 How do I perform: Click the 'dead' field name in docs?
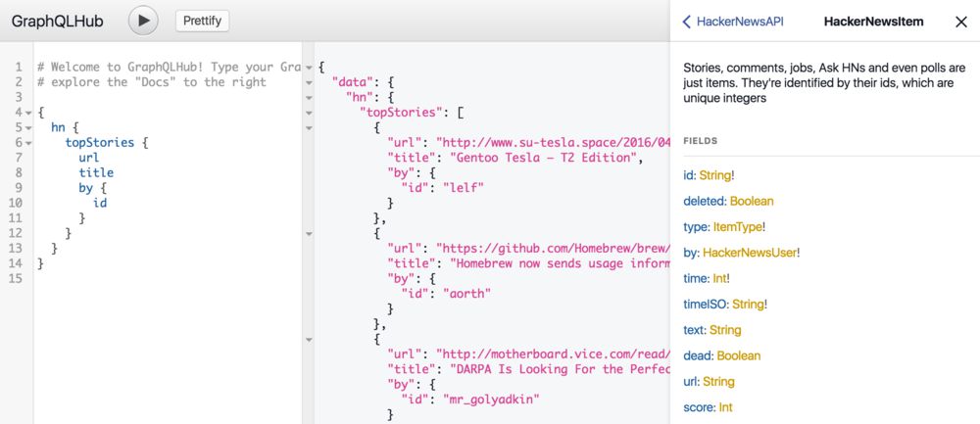pos(698,355)
